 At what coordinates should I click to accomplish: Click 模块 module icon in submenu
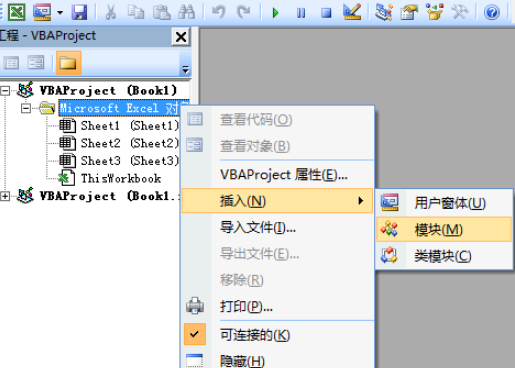click(x=389, y=229)
